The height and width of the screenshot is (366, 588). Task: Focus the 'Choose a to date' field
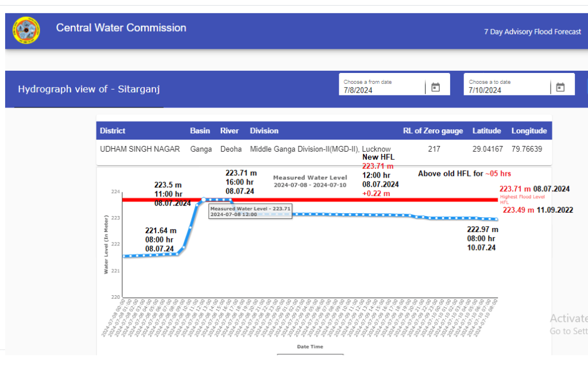point(507,90)
